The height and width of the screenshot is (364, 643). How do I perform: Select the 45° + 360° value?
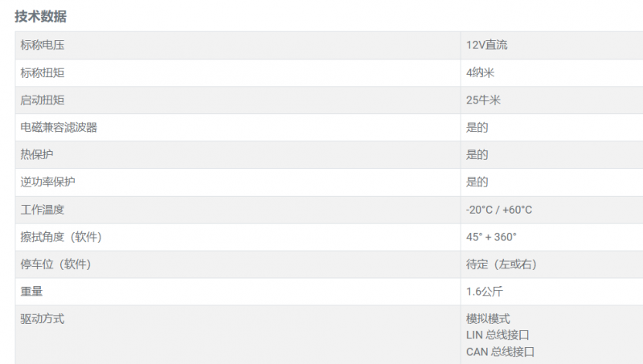point(491,237)
